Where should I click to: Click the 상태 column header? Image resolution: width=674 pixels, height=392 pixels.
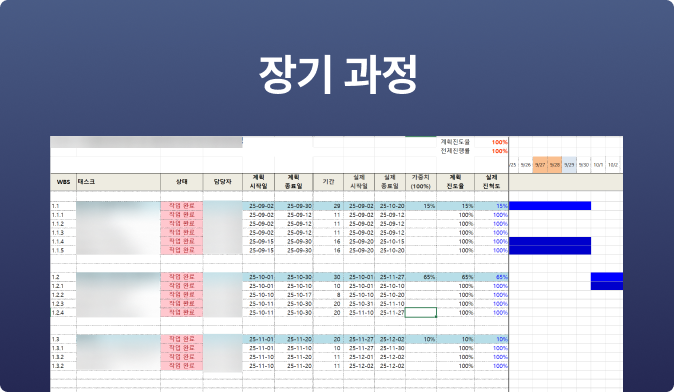coord(181,182)
